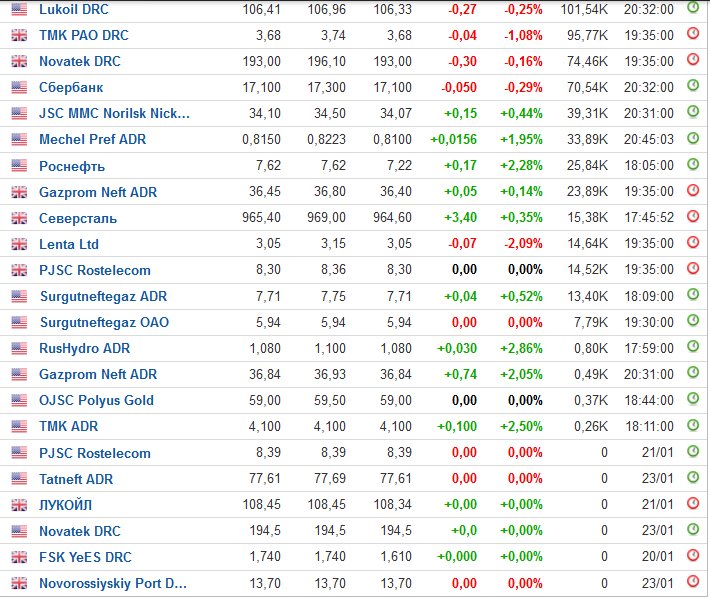Click the red clock icon in Северсталь row

pyautogui.click(x=693, y=216)
